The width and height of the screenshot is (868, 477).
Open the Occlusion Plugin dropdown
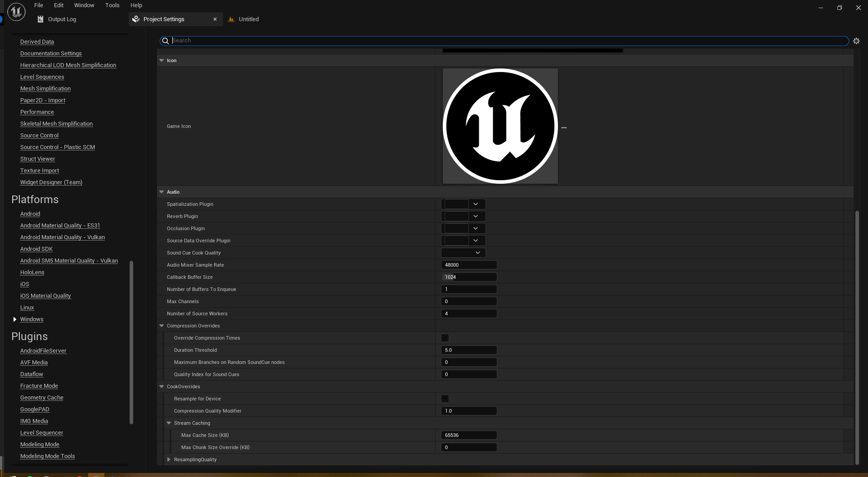coord(463,228)
